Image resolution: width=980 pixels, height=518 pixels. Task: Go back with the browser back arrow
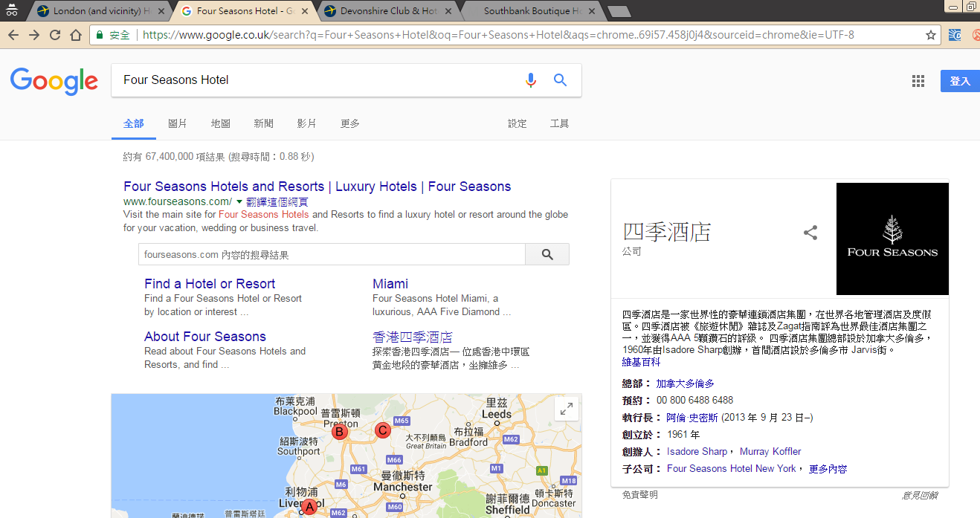(13, 35)
